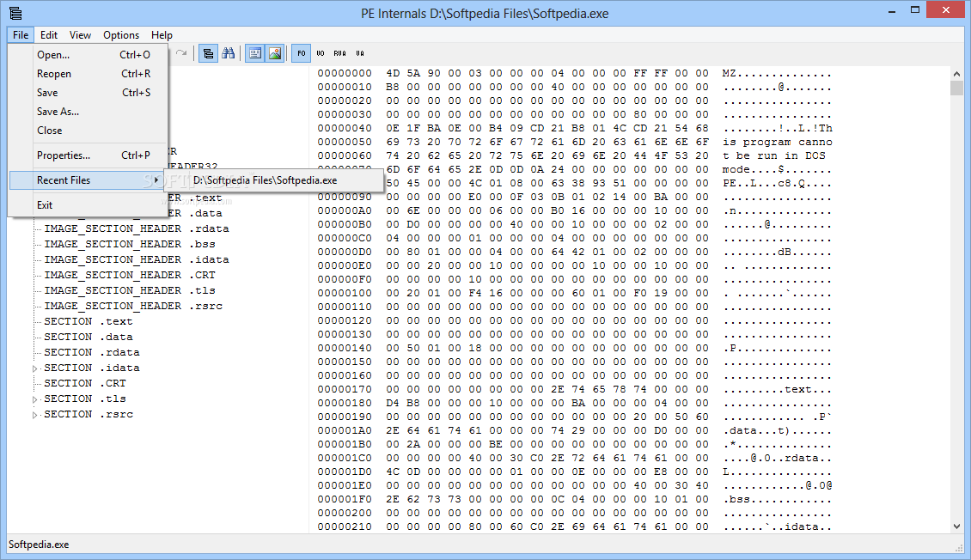The image size is (971, 560).
Task: Select IMAGE_SECTION_HEADER .tls tree item
Action: [130, 290]
